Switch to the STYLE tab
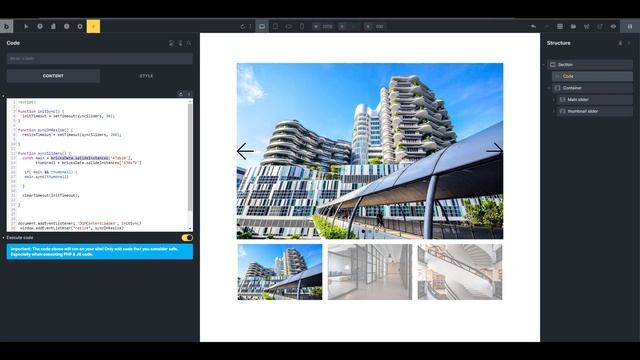Image resolution: width=640 pixels, height=360 pixels. point(147,76)
